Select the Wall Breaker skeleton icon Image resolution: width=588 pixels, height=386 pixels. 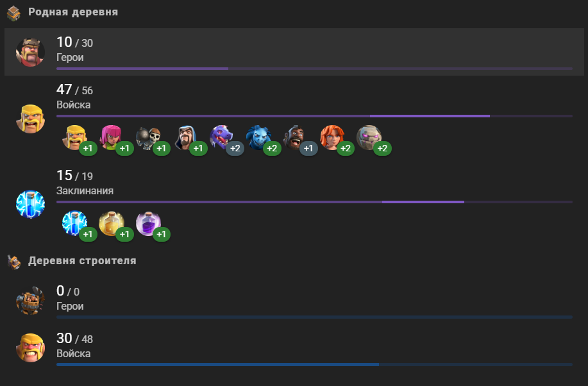(x=148, y=138)
